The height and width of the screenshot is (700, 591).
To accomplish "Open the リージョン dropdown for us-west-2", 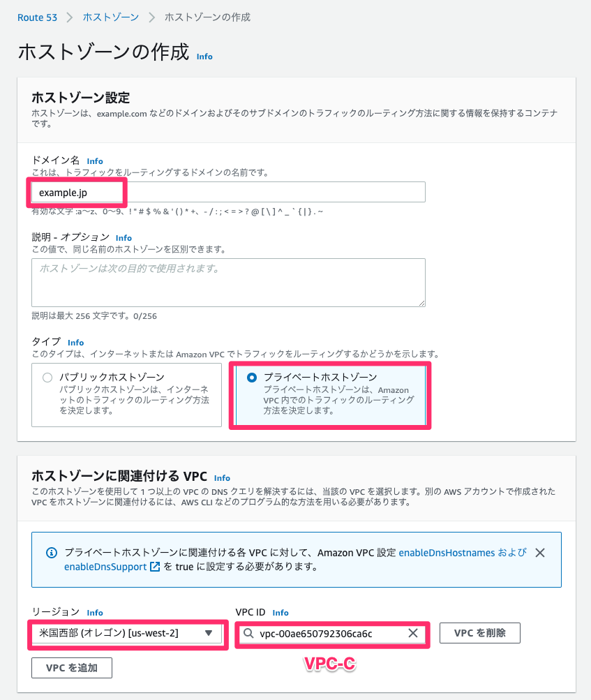I will tap(207, 634).
